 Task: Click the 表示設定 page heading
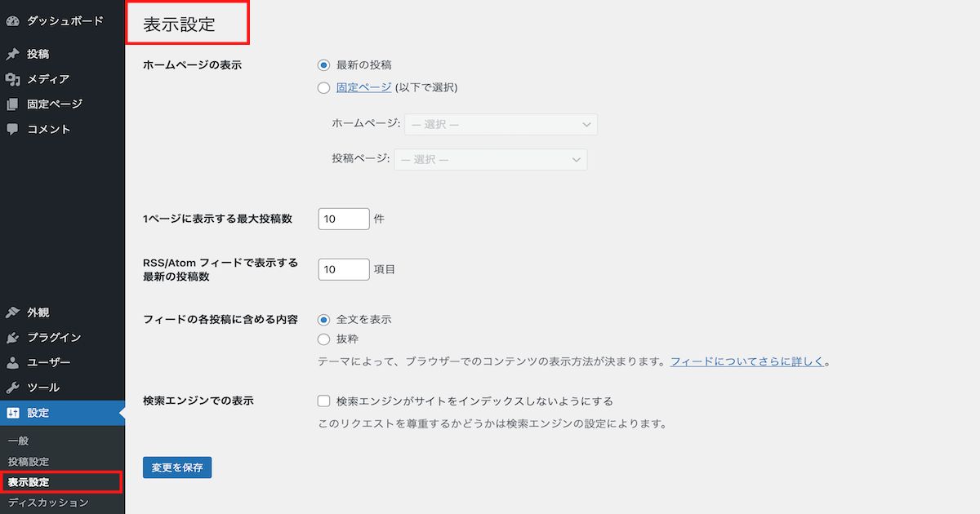179,24
